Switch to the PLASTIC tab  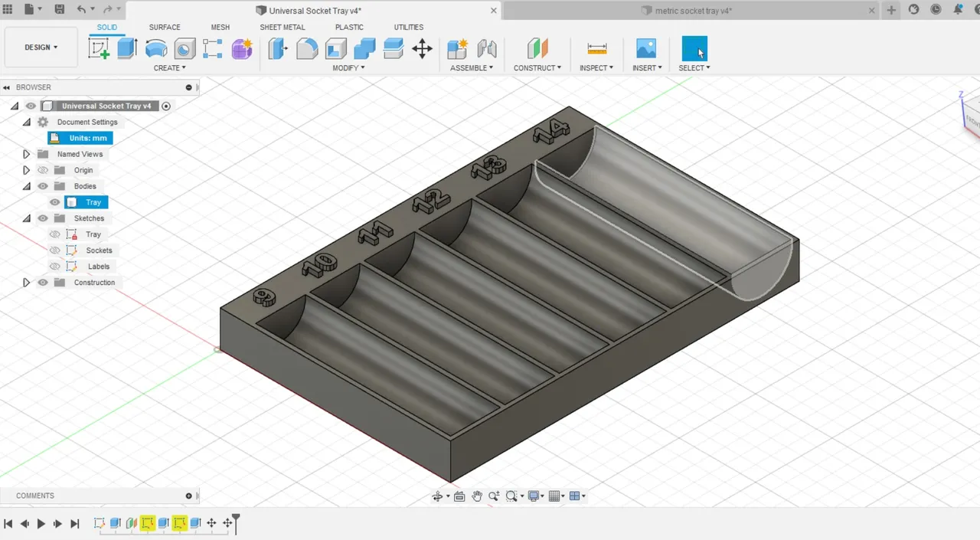click(349, 28)
